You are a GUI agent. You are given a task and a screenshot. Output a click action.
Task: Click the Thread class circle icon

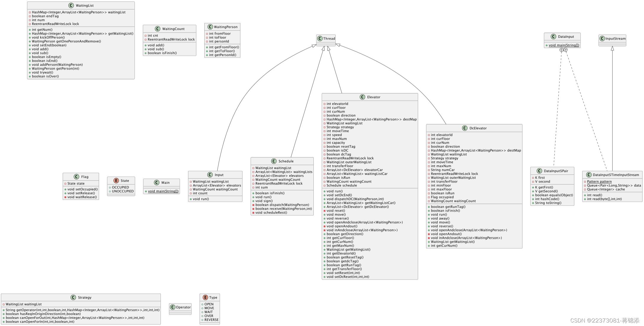(320, 38)
